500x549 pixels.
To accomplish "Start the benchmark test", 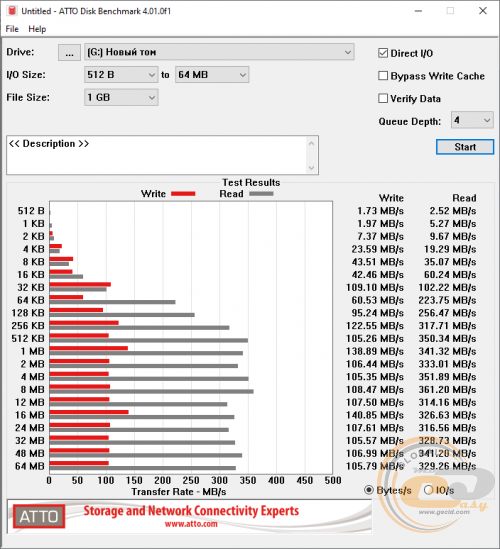I will (x=465, y=147).
